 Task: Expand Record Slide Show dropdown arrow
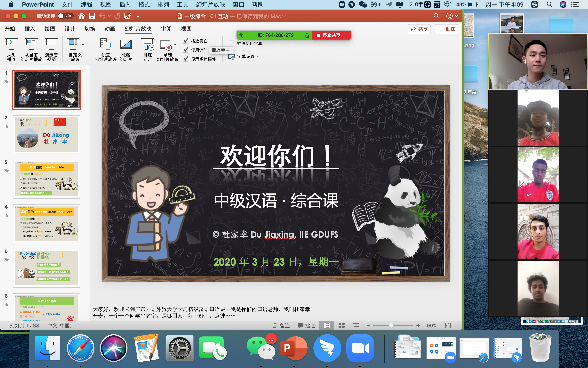click(175, 44)
